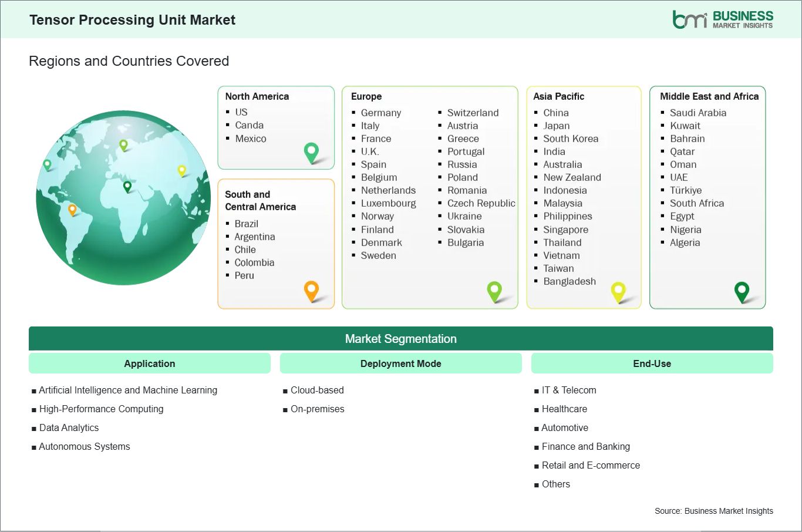The width and height of the screenshot is (802, 532).
Task: Click 'Singapore' in Asia Pacific list
Action: point(566,230)
